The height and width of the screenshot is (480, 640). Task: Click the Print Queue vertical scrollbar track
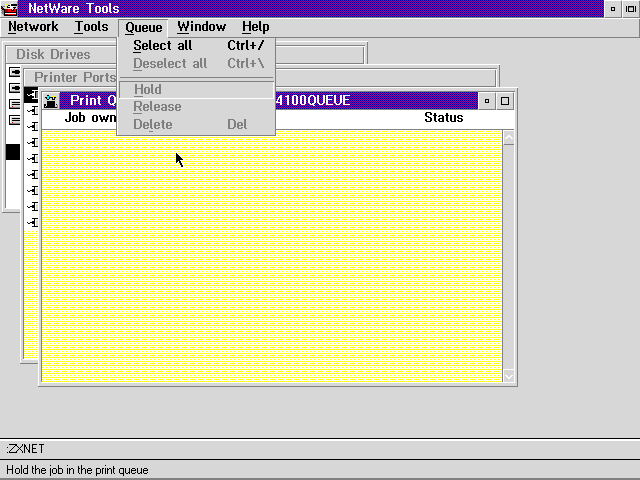point(509,257)
